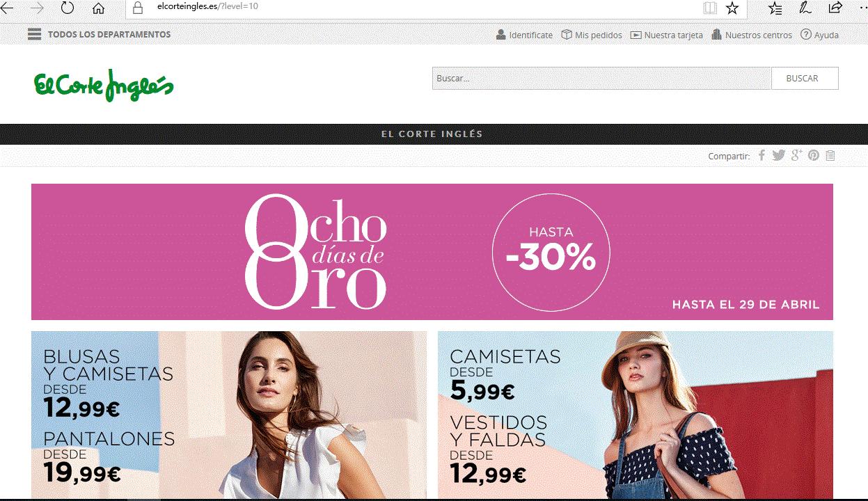Share on Facebook via Compartir icon
The height and width of the screenshot is (501, 868).
click(x=762, y=155)
